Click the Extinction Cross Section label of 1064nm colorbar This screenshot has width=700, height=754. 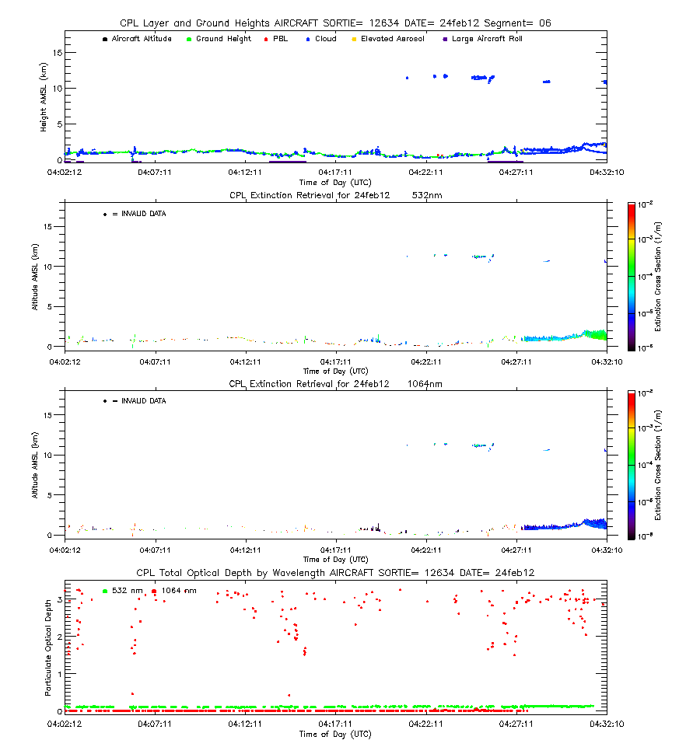point(658,465)
